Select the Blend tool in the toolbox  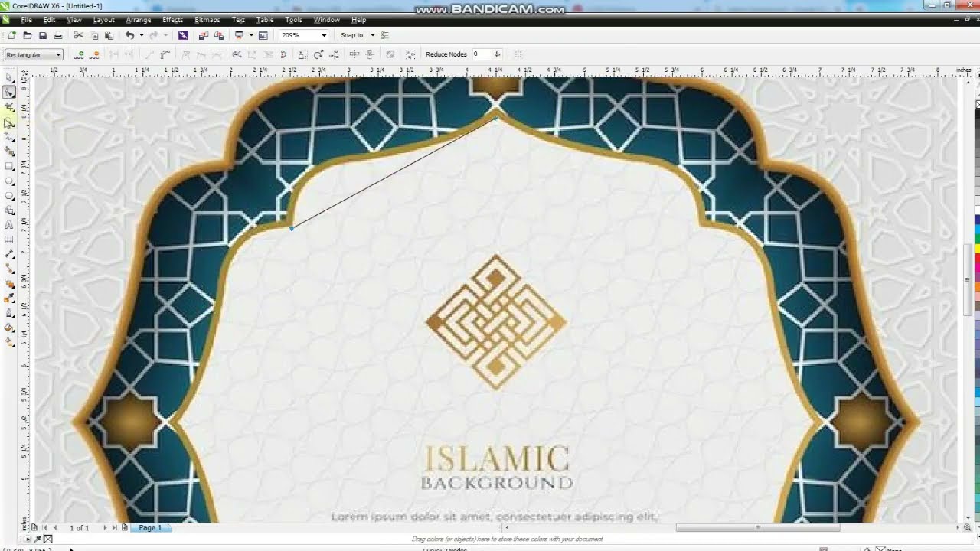point(9,284)
